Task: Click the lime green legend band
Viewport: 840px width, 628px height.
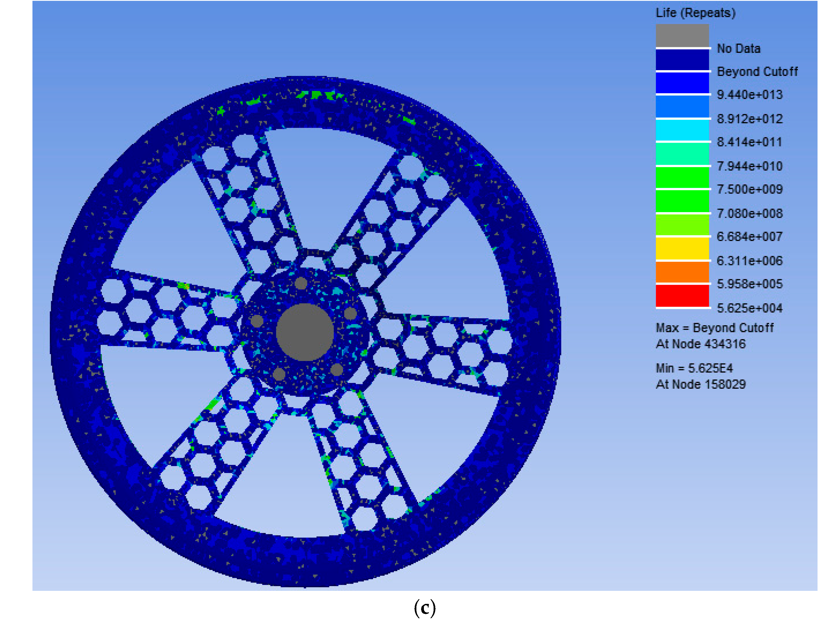Action: click(682, 225)
